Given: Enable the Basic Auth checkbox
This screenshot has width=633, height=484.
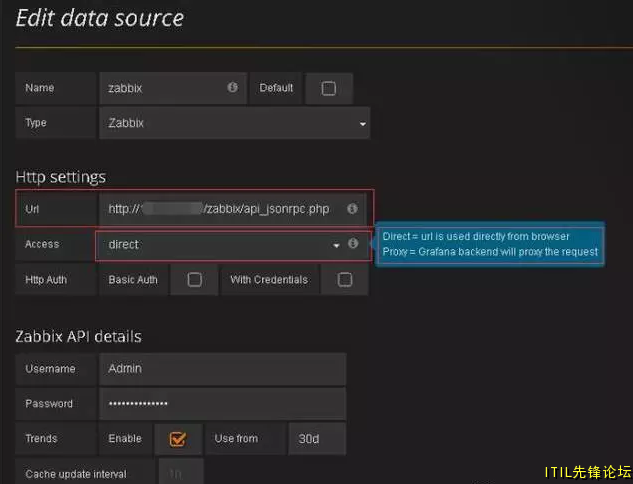Looking at the screenshot, I should click(x=195, y=279).
